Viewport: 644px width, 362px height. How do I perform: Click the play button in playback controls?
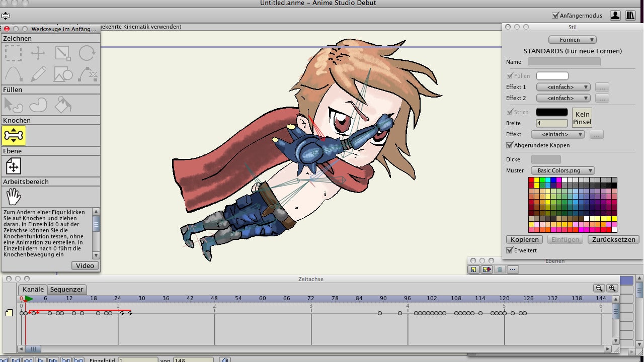(x=41, y=360)
